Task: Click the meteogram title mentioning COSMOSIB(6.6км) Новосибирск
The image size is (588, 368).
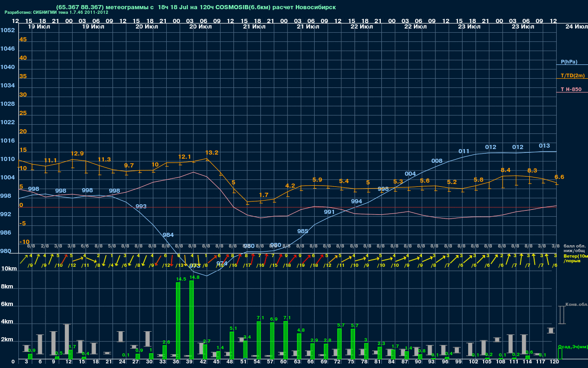Action: [196, 7]
